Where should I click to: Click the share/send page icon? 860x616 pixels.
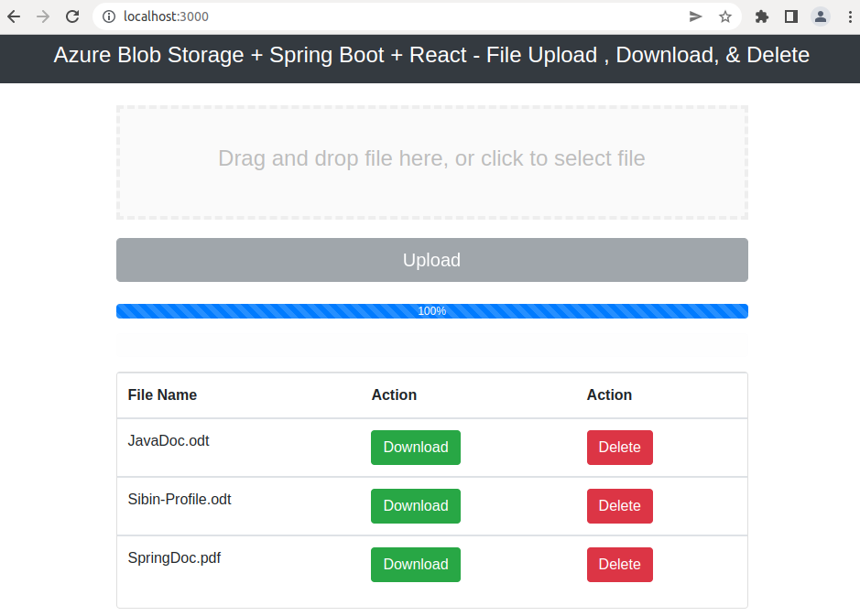tap(695, 16)
